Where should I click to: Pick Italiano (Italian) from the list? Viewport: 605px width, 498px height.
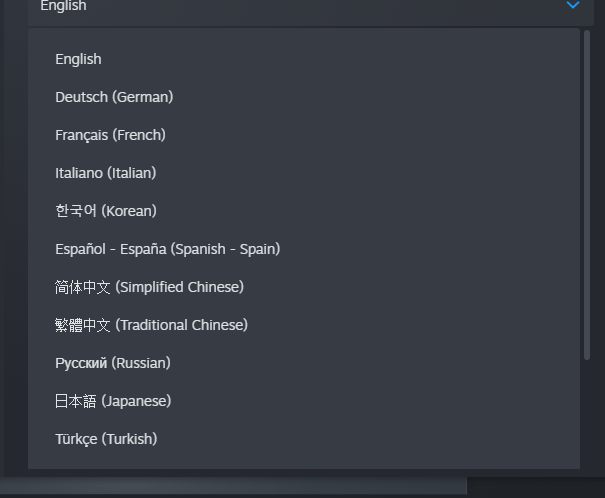106,173
